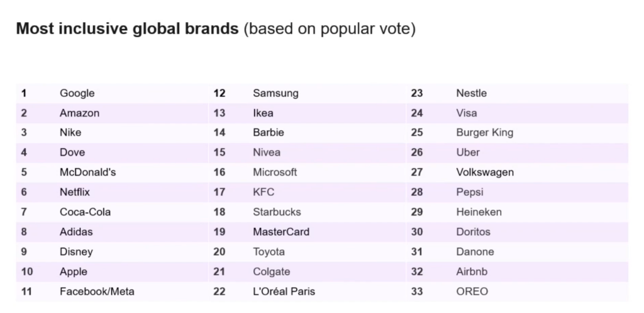Select MasterCard in the middle column
The image size is (644, 313).
[x=281, y=232]
